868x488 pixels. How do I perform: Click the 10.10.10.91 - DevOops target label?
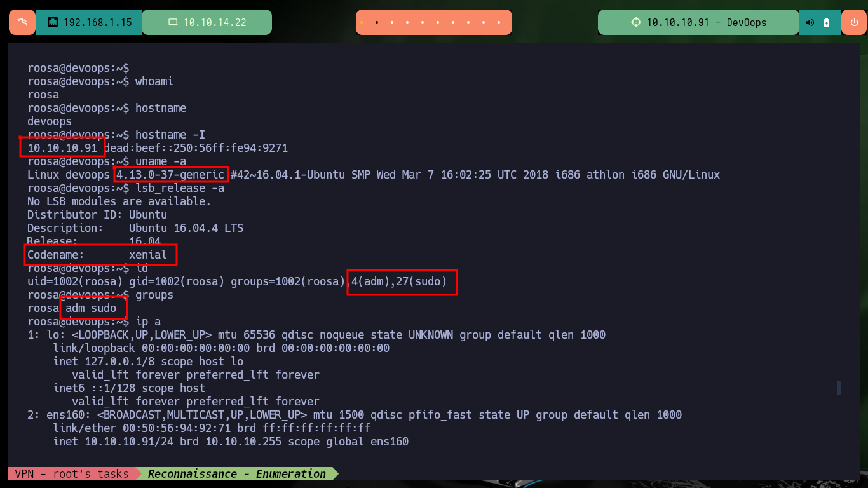tap(707, 22)
